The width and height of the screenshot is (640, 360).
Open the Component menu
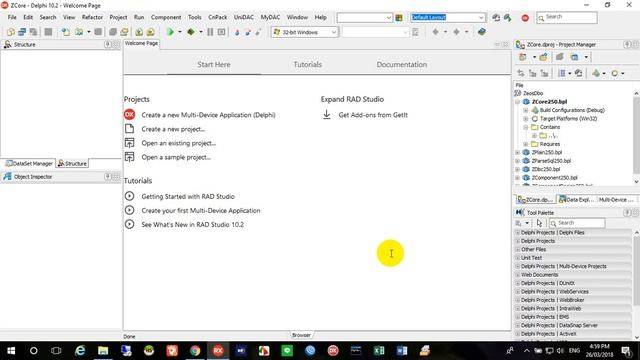pyautogui.click(x=166, y=17)
